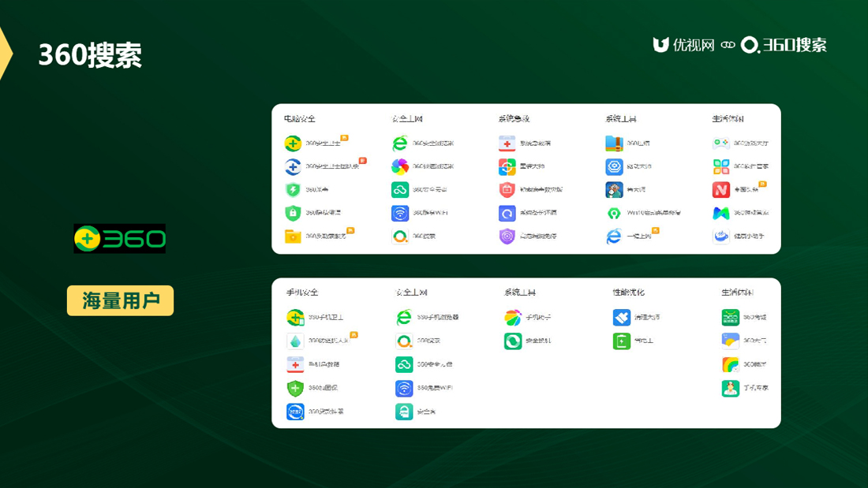This screenshot has height=488, width=868.
Task: Open the 鲁大师 icon
Action: click(614, 190)
